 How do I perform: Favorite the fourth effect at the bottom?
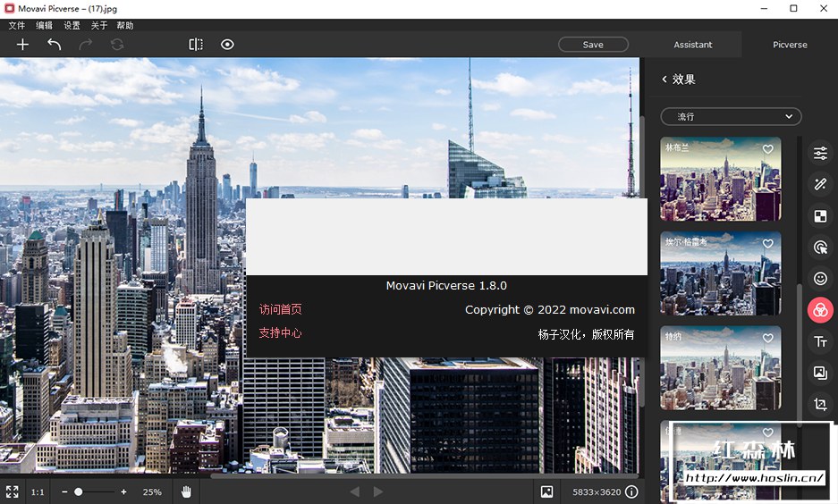pyautogui.click(x=768, y=433)
